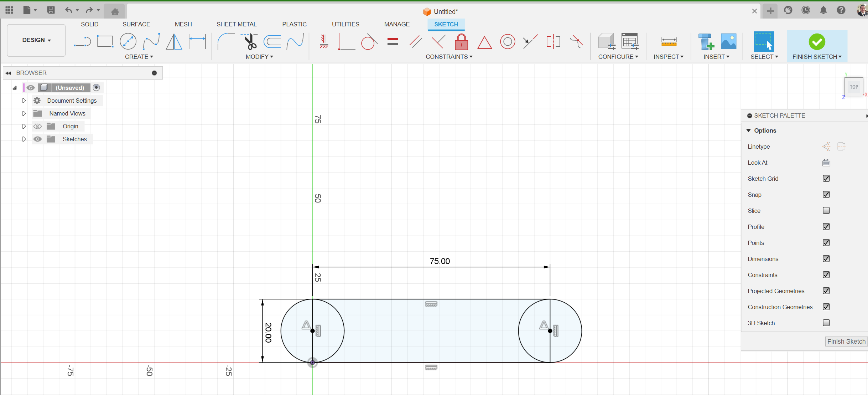Click the Finish Sketch button in palette
The image size is (868, 395).
[x=846, y=341]
